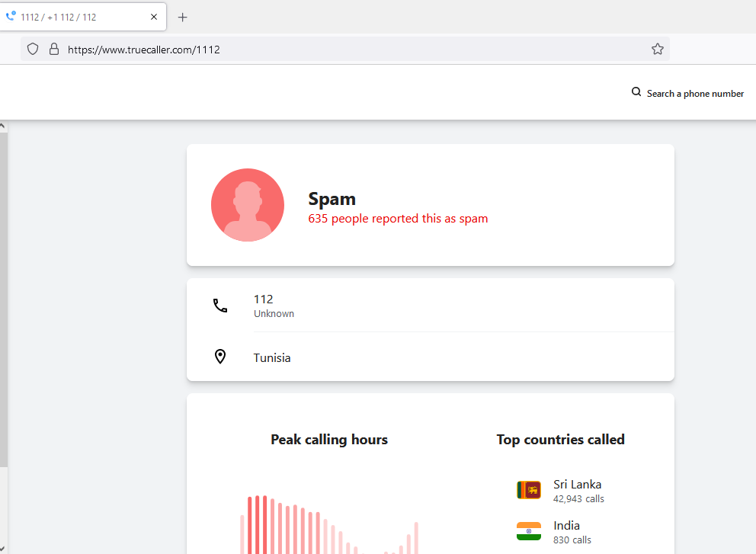Click the India country name
Viewport: 756px width, 554px height.
click(x=566, y=526)
